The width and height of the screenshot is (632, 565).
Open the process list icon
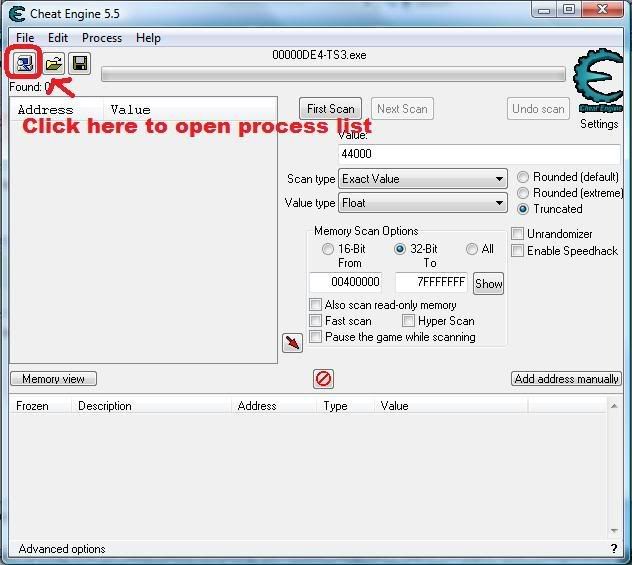pyautogui.click(x=24, y=63)
